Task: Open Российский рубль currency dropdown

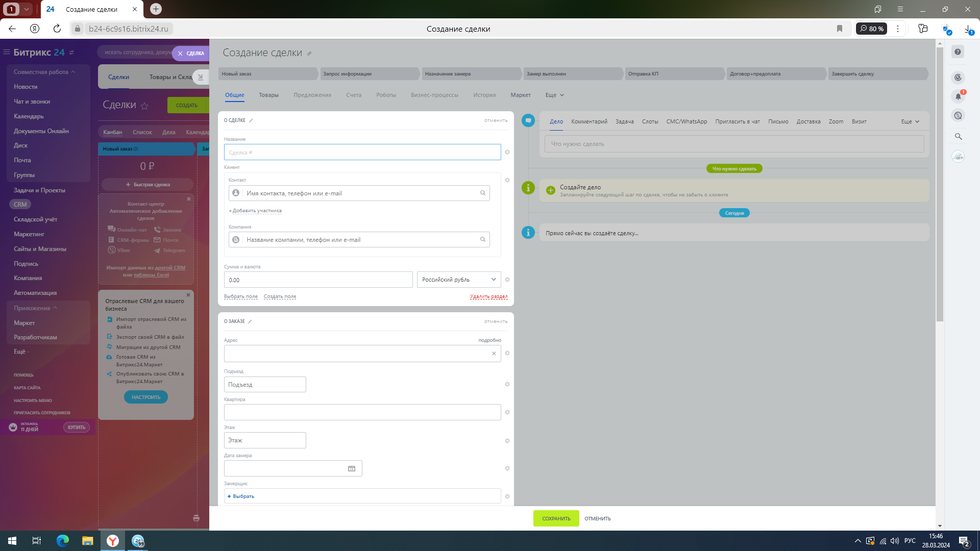Action: click(458, 280)
